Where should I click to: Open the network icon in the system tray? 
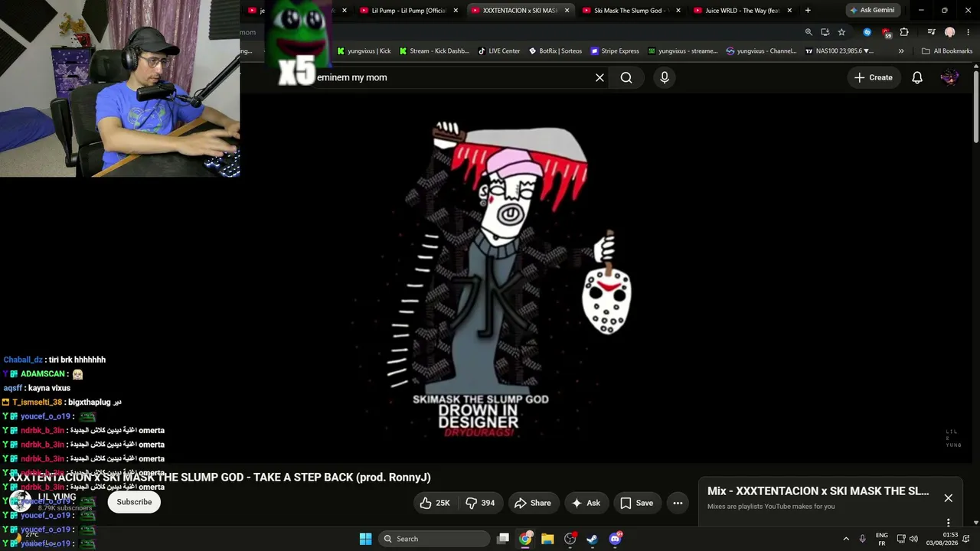click(901, 539)
